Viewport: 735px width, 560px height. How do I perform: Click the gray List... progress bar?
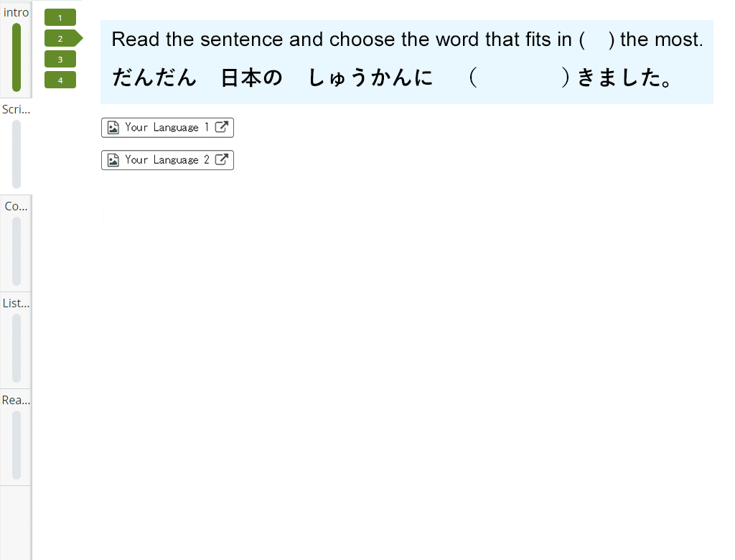click(17, 348)
